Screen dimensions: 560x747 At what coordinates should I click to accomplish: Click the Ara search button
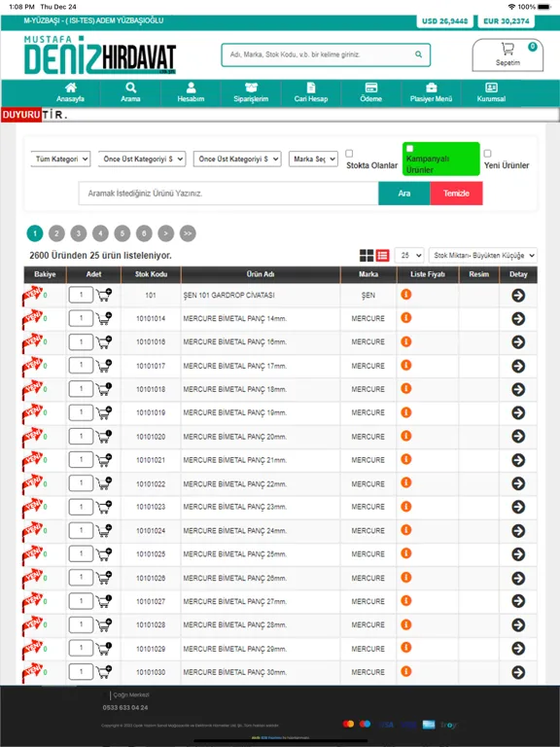[x=404, y=194]
